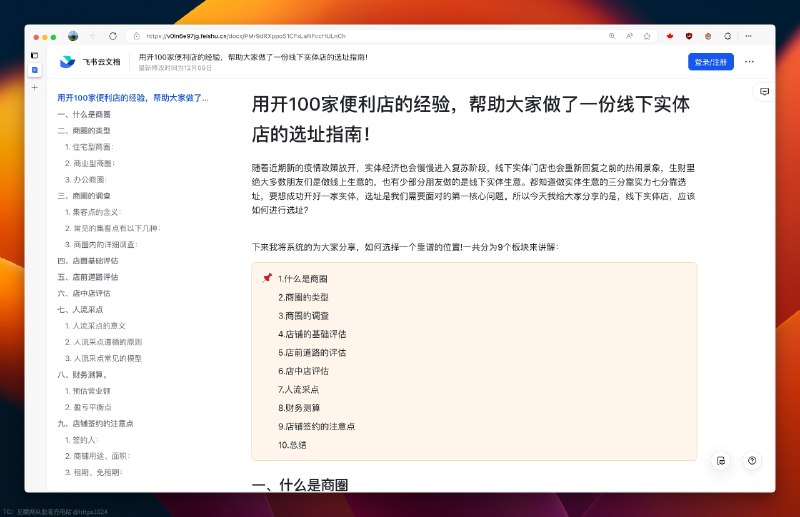Open the help question mark button
The height and width of the screenshot is (517, 800).
point(752,460)
